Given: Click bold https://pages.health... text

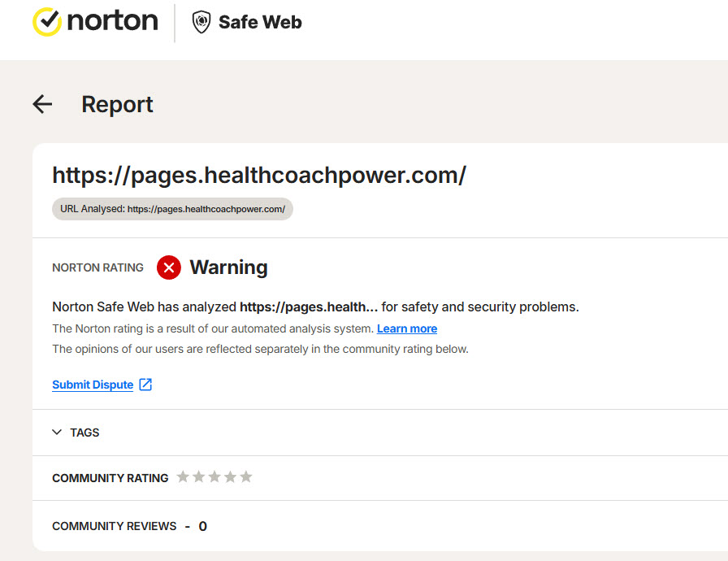Looking at the screenshot, I should [308, 307].
